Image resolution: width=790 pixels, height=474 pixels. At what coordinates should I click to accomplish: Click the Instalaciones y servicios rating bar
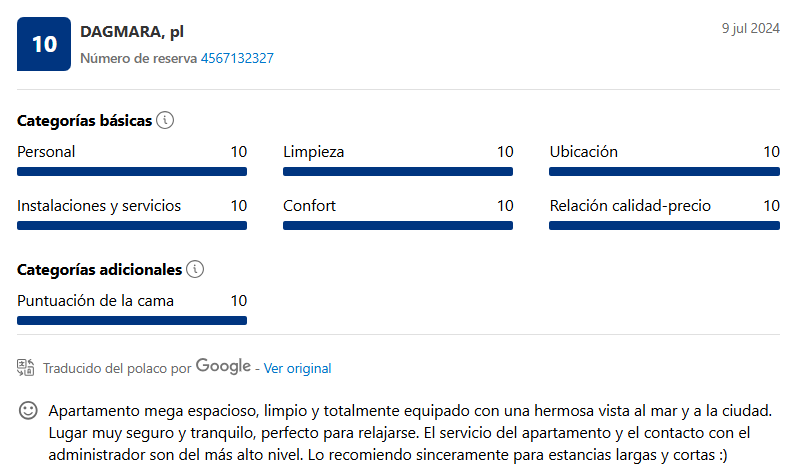pyautogui.click(x=132, y=226)
